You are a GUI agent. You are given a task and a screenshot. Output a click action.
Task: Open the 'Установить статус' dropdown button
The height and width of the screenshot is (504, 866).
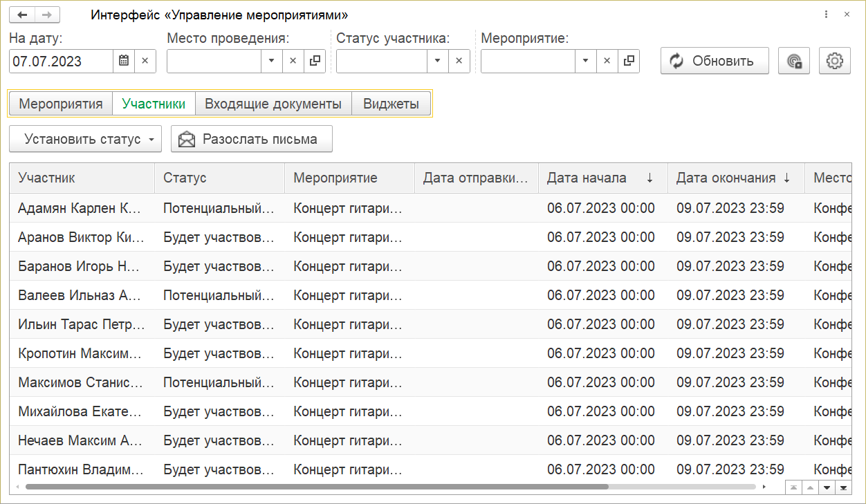[x=85, y=139]
